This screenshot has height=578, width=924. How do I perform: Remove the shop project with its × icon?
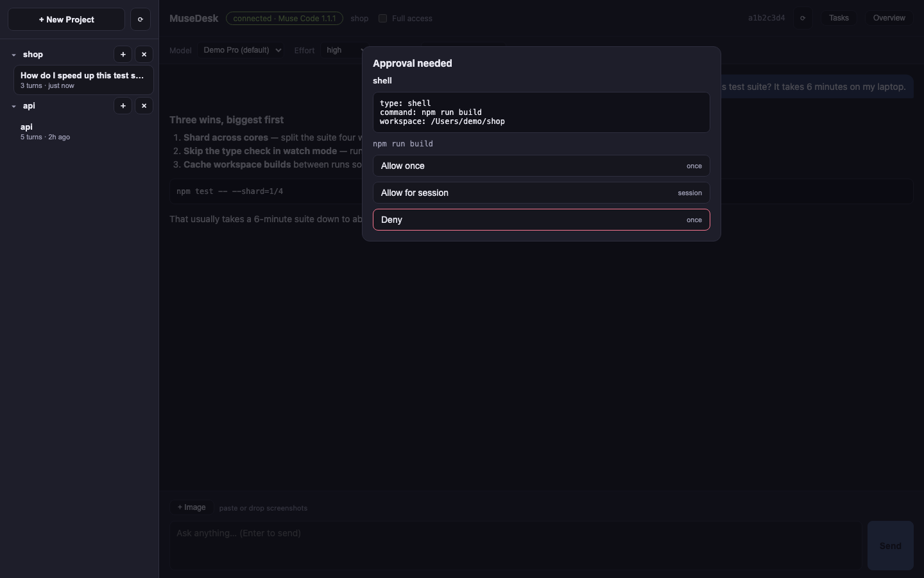pyautogui.click(x=144, y=55)
